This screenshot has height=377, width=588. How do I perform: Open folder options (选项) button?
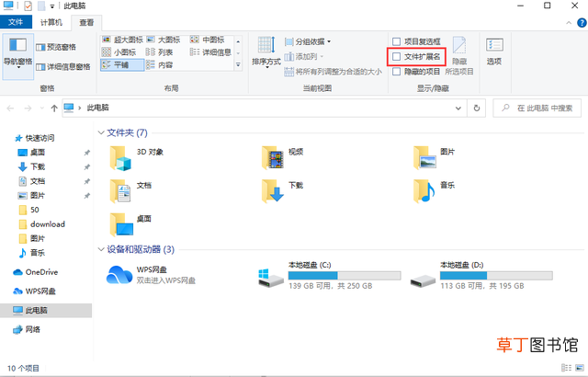(x=494, y=51)
